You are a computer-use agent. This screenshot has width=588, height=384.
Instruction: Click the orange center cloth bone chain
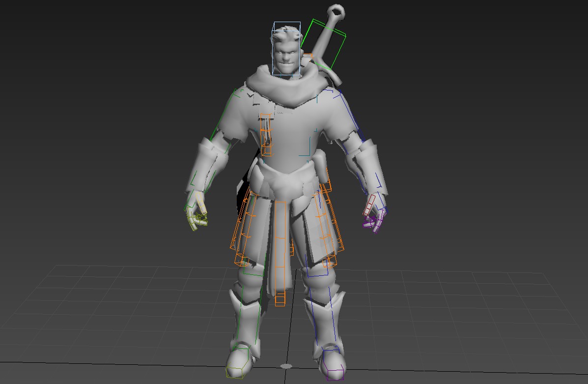click(x=281, y=246)
